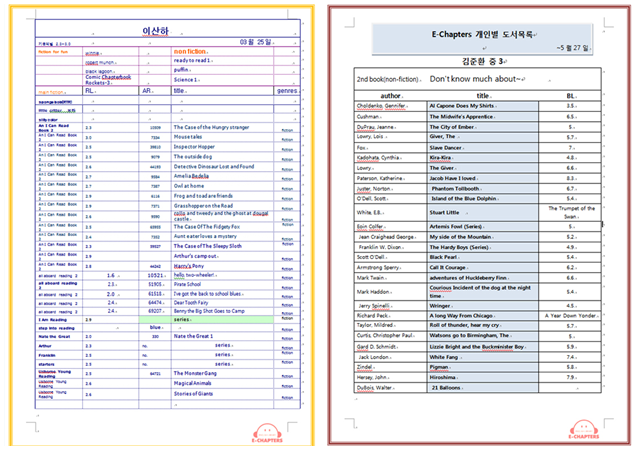
Task: Click the date '03월 25일' on left page
Action: [x=257, y=42]
